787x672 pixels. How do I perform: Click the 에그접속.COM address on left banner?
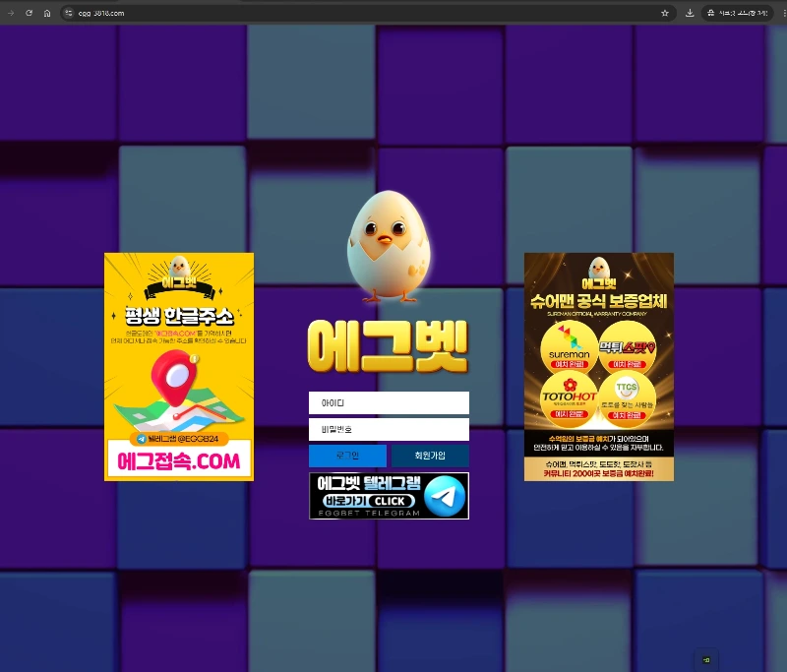[179, 460]
